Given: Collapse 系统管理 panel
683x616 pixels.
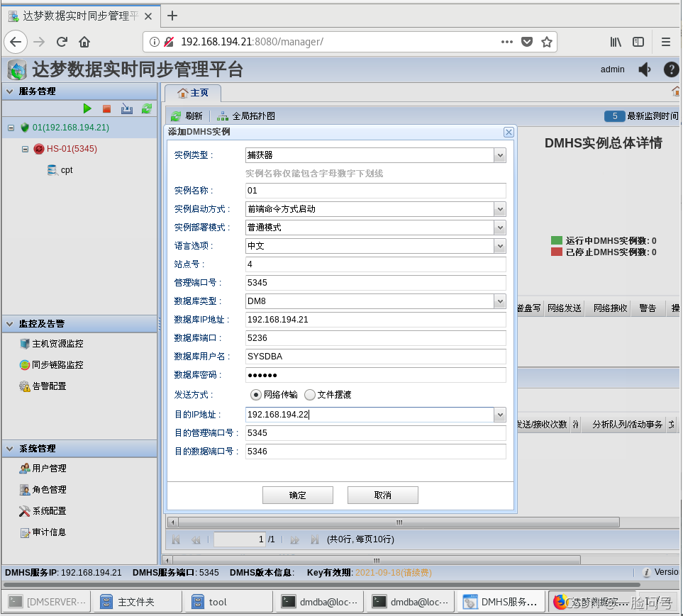Looking at the screenshot, I should click(10, 449).
